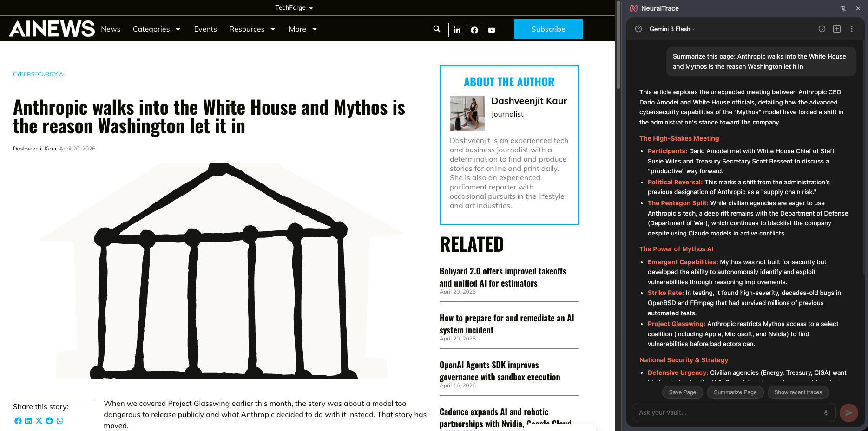The image size is (868, 431).
Task: Click article headline text
Action: click(x=209, y=117)
